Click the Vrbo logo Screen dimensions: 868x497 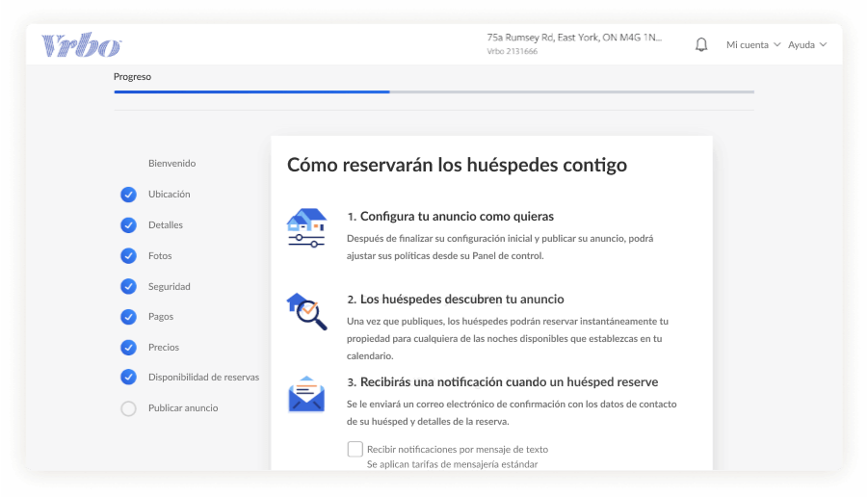(81, 45)
